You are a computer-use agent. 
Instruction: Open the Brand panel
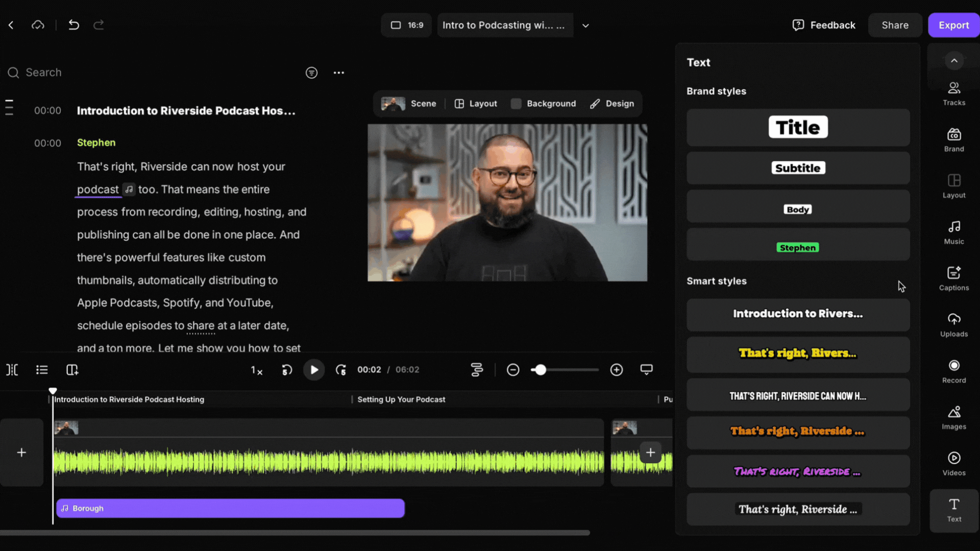(x=954, y=140)
